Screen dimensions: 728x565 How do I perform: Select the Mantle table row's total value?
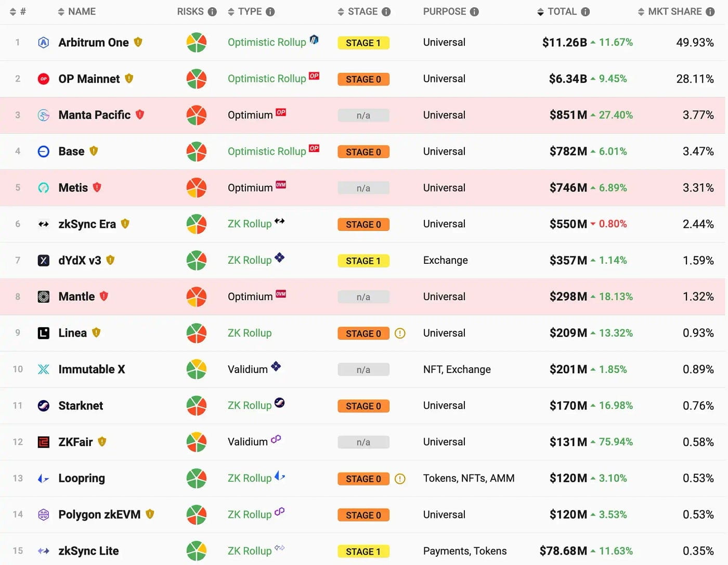568,297
